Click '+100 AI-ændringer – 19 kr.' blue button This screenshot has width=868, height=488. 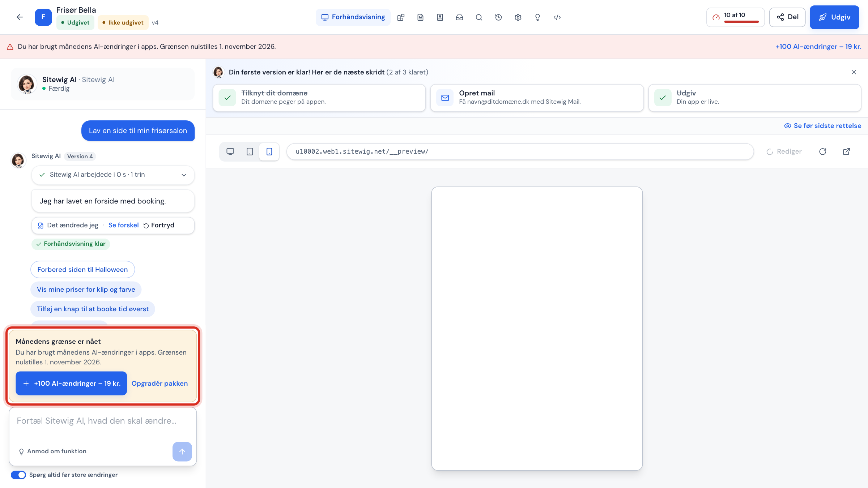[71, 383]
